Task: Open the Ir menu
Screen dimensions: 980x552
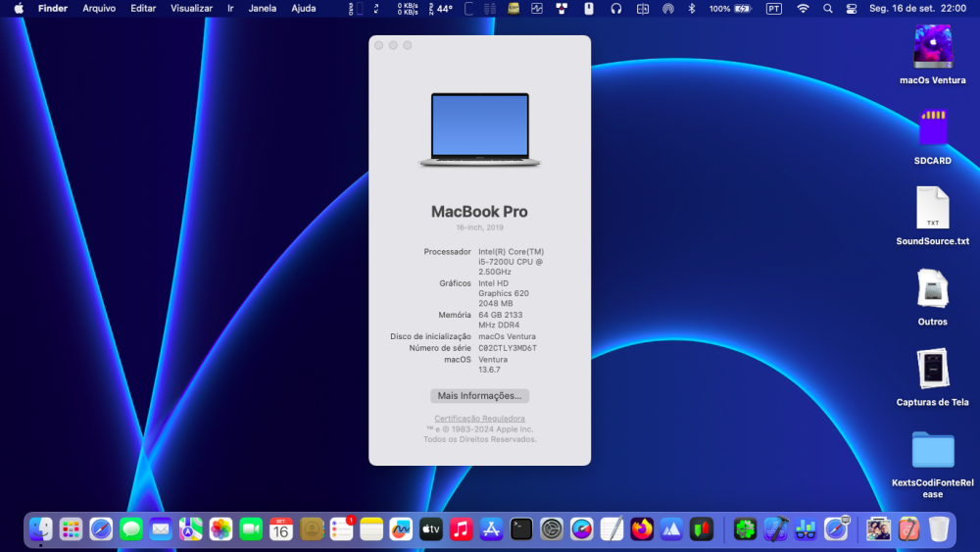Action: [x=230, y=9]
